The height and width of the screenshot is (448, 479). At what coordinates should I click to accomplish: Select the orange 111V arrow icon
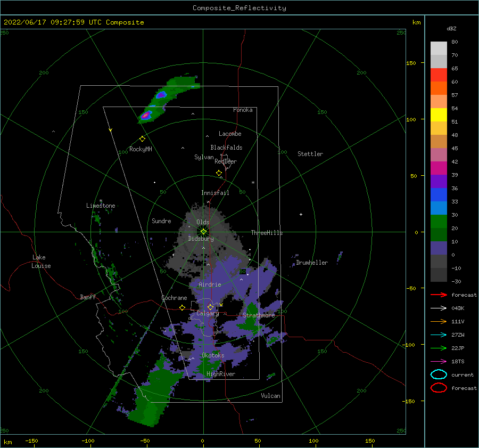click(x=439, y=321)
